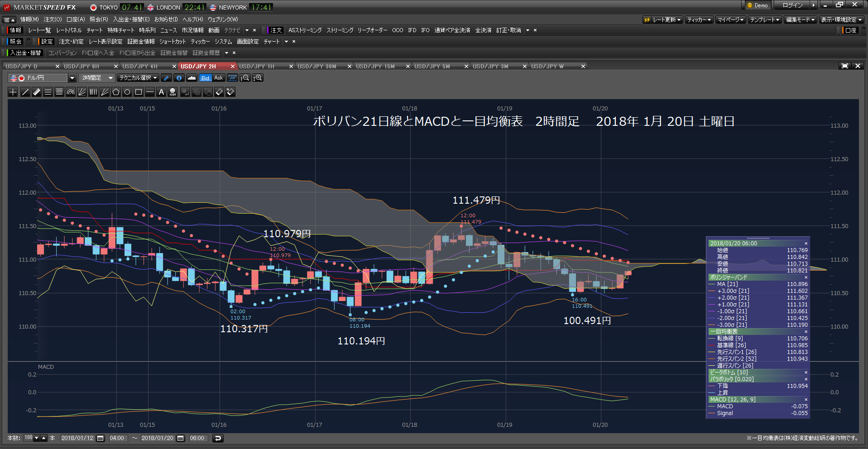Click the undo arrow button next to the end time
868x449 pixels.
[x=218, y=438]
